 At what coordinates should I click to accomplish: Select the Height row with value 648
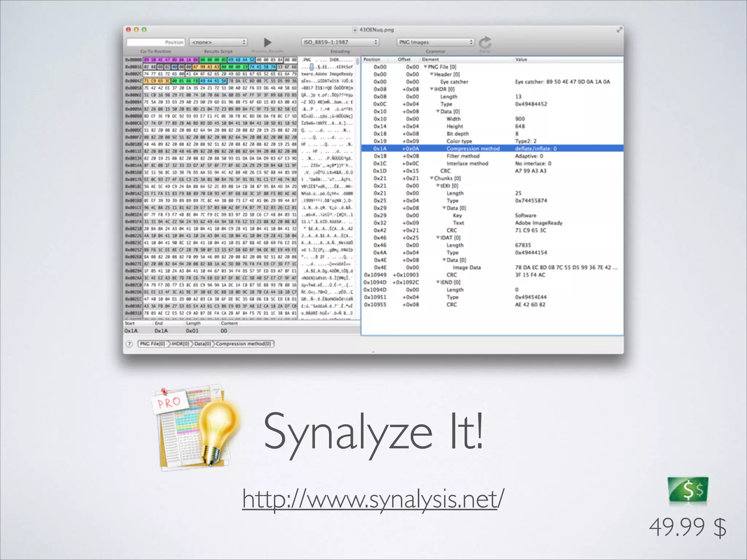(x=492, y=126)
